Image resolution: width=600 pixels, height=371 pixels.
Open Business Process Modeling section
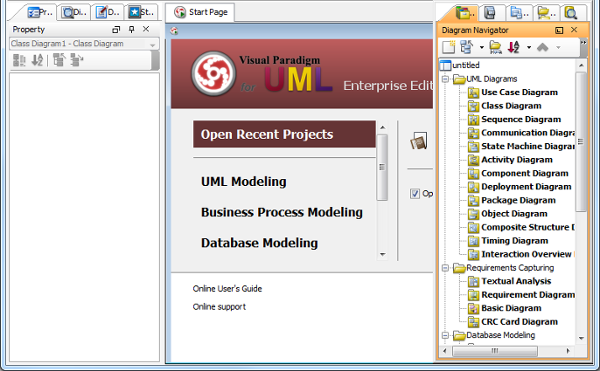point(282,212)
